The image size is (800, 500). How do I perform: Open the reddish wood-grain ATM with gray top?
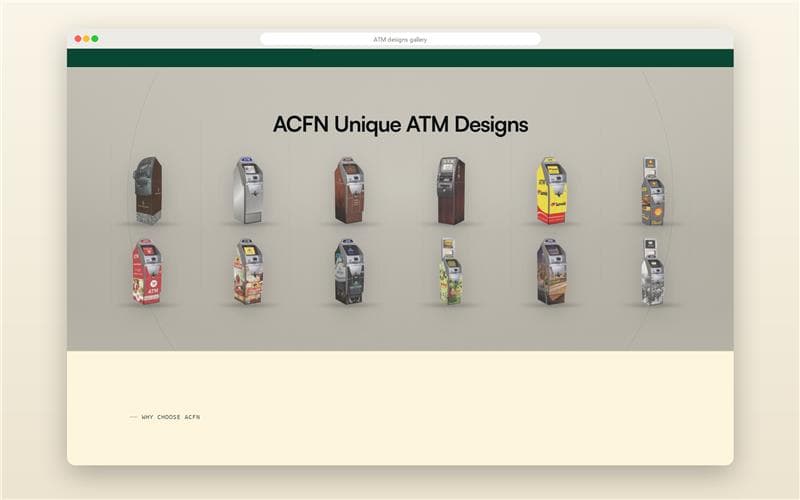click(x=349, y=190)
